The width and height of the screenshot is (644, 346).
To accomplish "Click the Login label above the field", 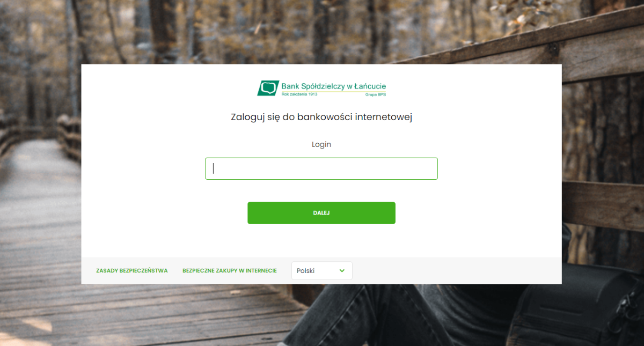I will tap(321, 144).
